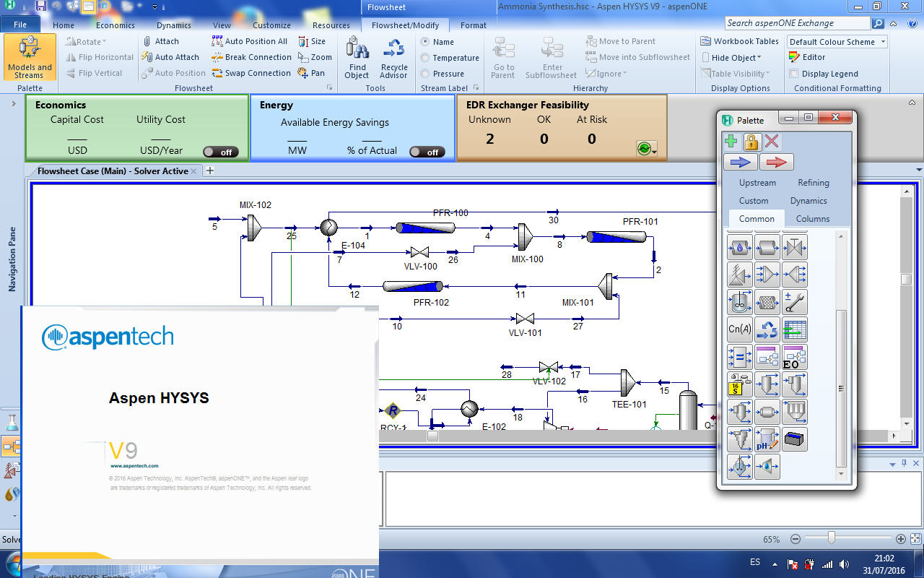The height and width of the screenshot is (578, 924).
Task: Insert a spreadsheet operation from the palette
Action: tap(794, 329)
